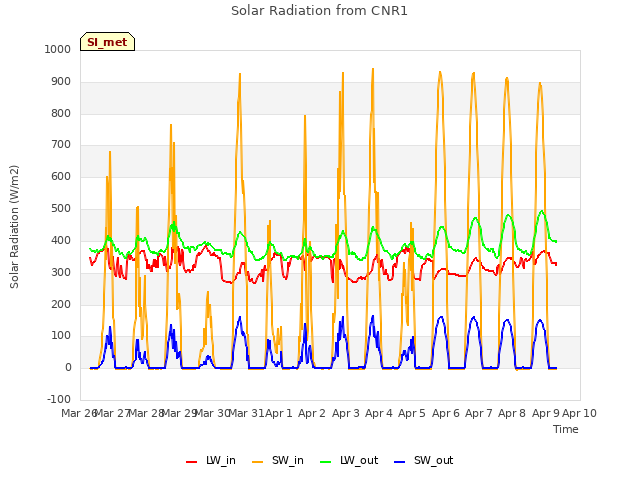Click the 800 y-axis tick label
This screenshot has width=640, height=480.
(x=61, y=113)
